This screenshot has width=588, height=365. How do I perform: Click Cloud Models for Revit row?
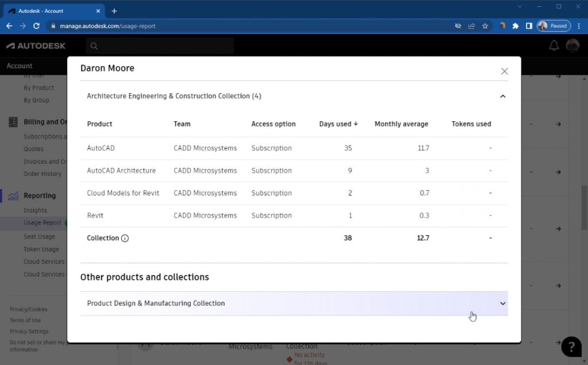tap(294, 193)
